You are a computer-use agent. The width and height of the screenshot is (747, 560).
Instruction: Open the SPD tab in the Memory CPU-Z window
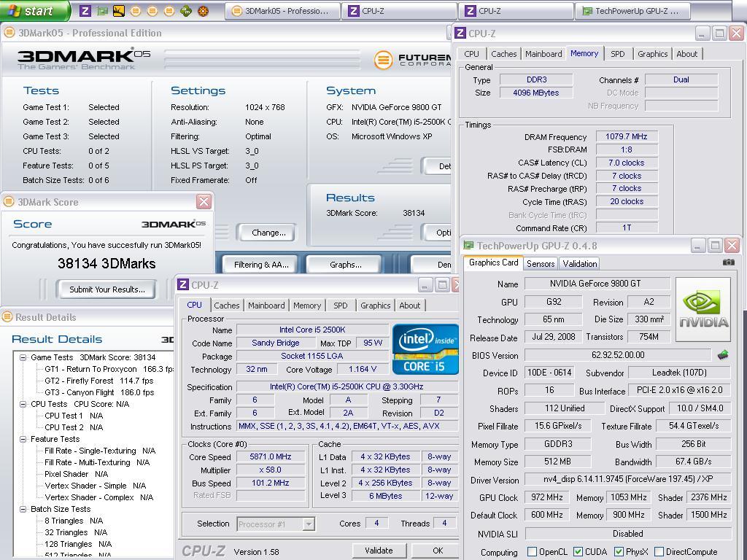(617, 54)
